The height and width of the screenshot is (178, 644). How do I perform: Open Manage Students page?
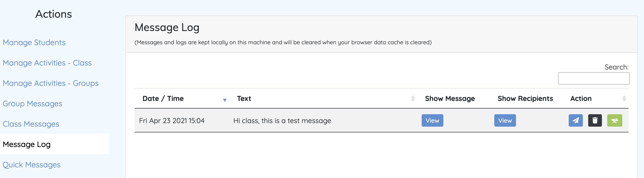[34, 43]
